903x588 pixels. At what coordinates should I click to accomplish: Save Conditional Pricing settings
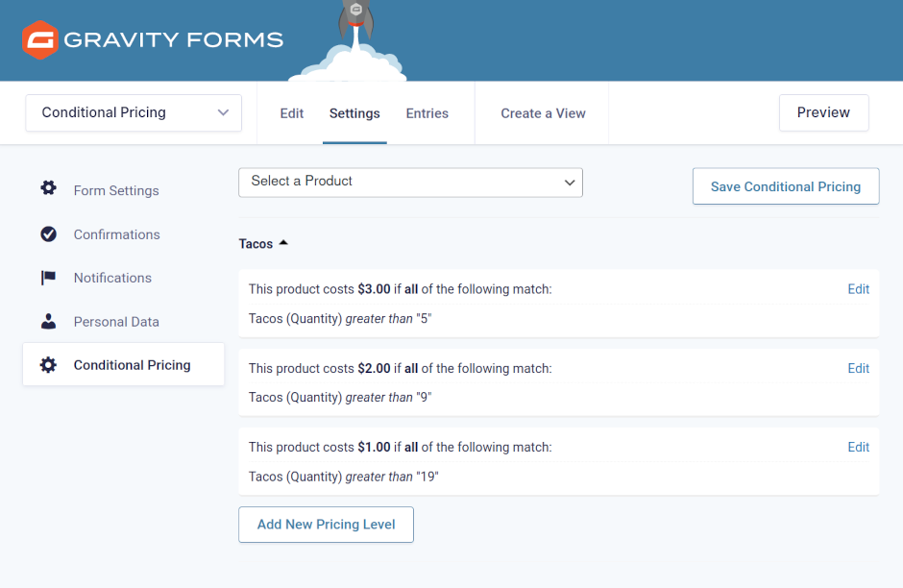coord(786,186)
